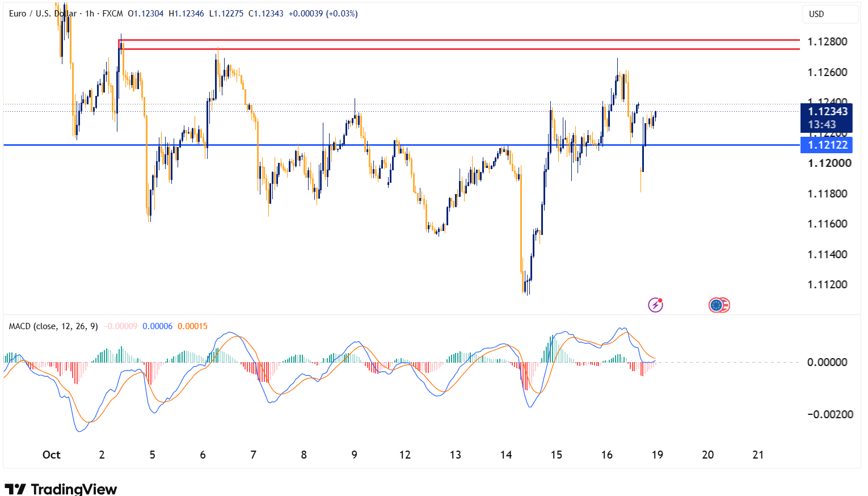Click the H1.12346 high value
The height and width of the screenshot is (496, 868).
coord(186,14)
